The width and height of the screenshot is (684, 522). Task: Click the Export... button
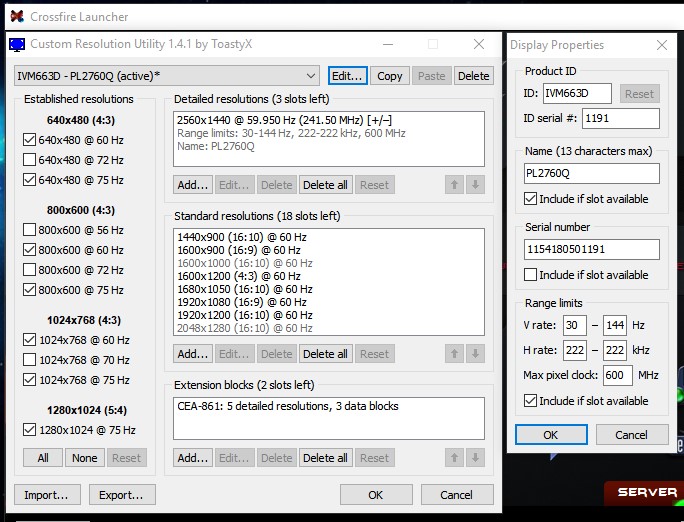[x=122, y=495]
